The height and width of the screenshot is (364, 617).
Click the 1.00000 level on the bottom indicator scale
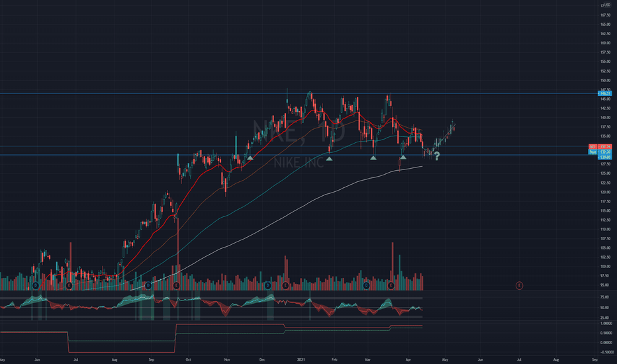(x=606, y=324)
